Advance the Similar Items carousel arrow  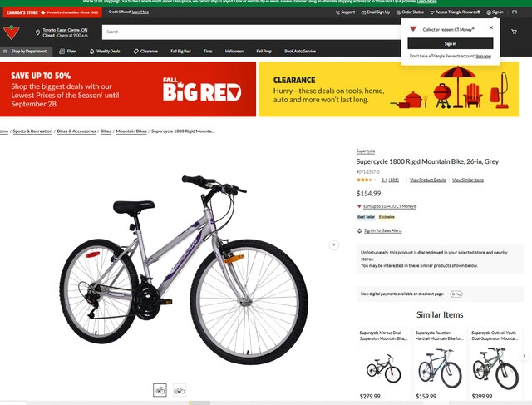(524, 356)
